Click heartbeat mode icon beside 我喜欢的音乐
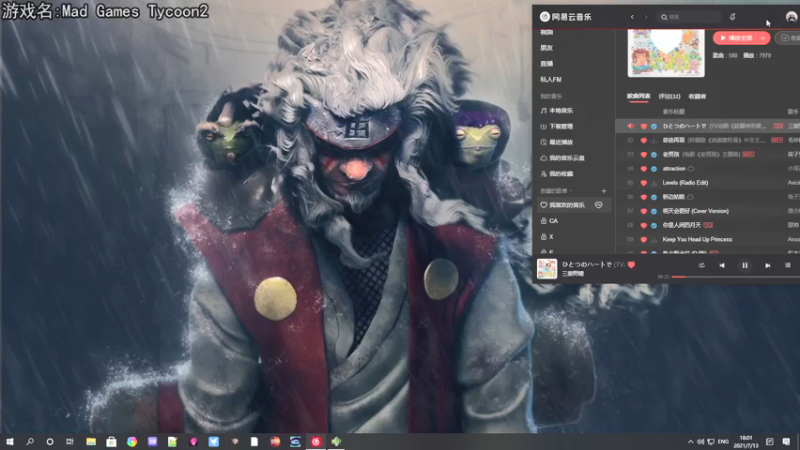The height and width of the screenshot is (450, 800). point(598,205)
